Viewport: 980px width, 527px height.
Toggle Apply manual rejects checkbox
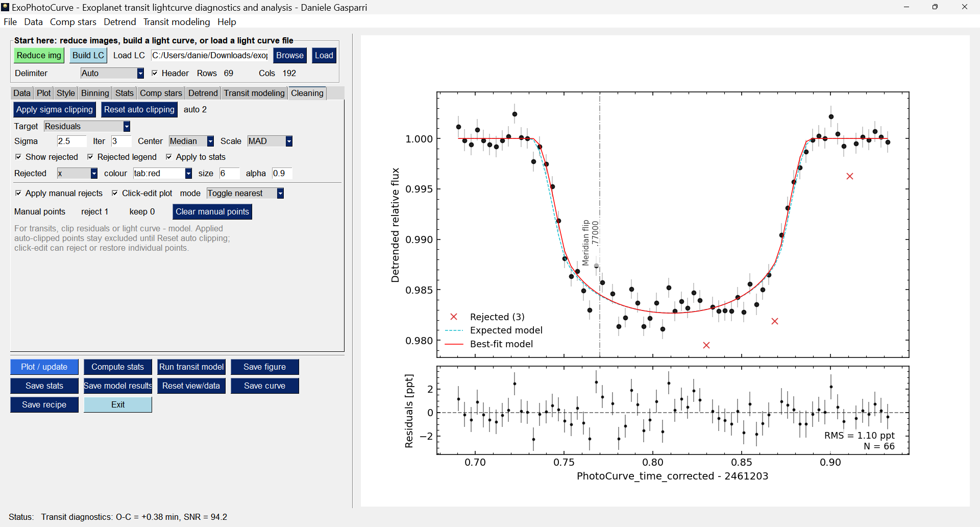point(18,194)
